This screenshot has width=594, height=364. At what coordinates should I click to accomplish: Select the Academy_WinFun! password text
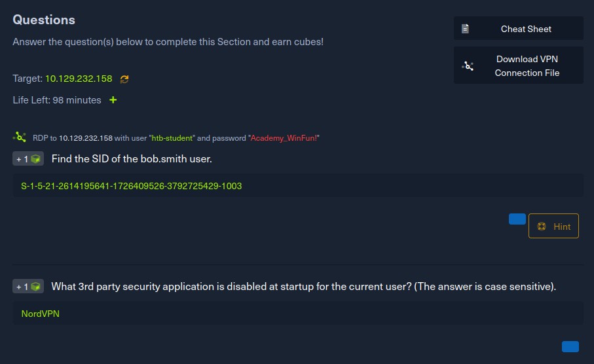[x=284, y=138]
